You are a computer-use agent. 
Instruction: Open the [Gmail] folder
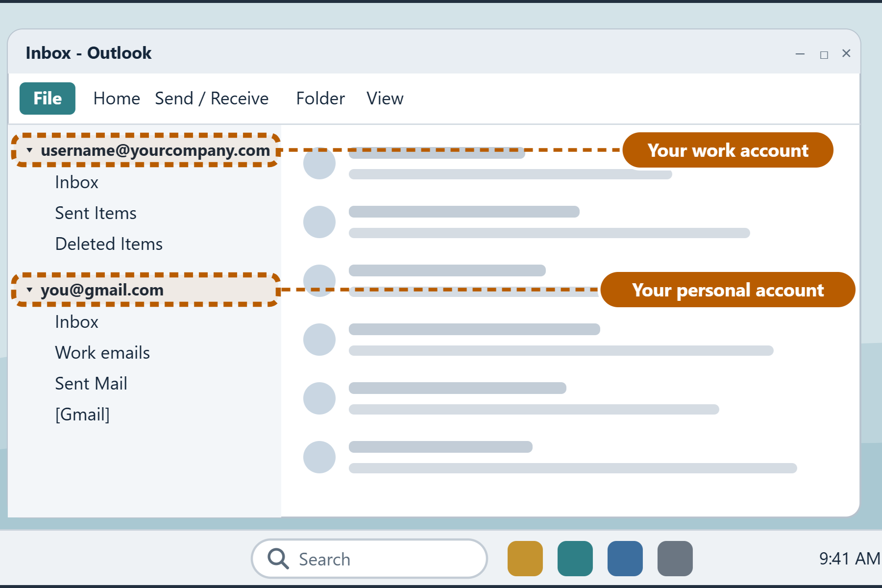82,415
